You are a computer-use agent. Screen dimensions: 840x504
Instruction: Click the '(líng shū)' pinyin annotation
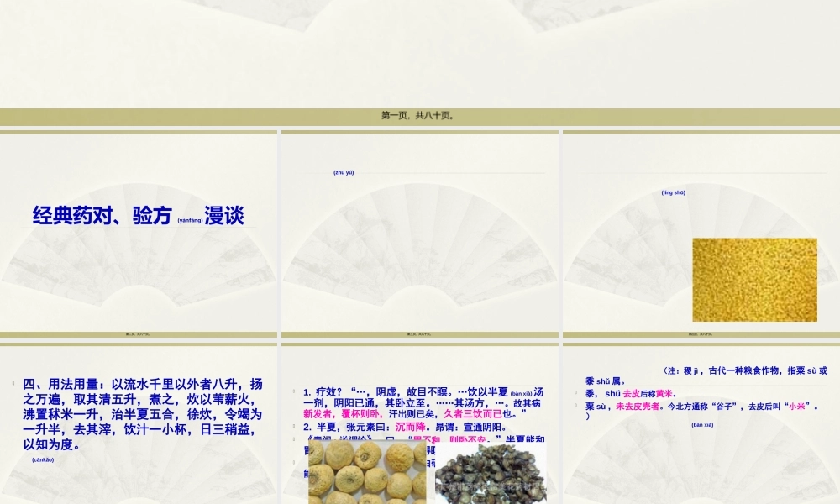673,193
